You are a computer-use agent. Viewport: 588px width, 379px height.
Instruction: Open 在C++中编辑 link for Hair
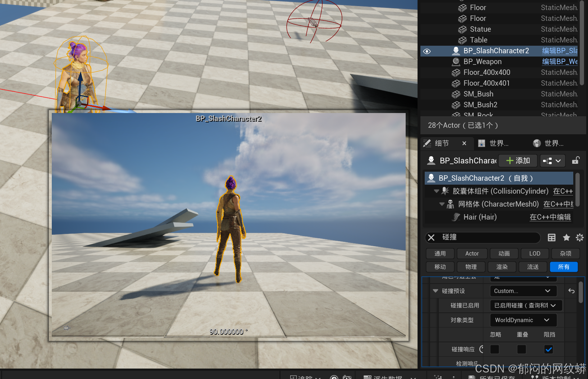point(550,217)
